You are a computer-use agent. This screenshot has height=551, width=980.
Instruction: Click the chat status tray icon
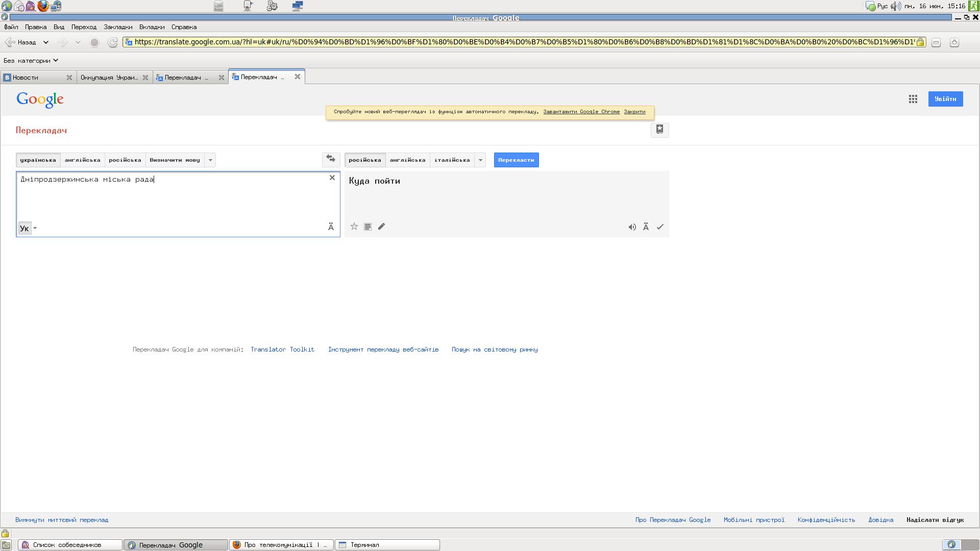click(x=871, y=6)
